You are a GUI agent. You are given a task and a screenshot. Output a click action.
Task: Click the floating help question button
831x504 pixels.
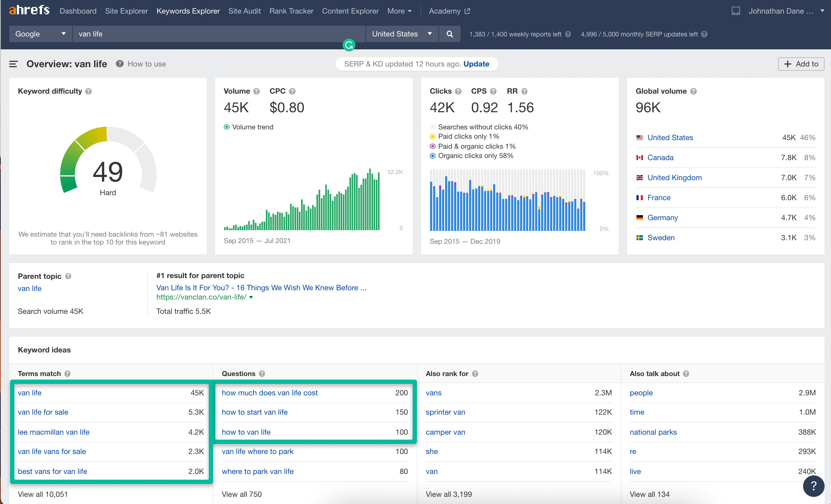point(813,486)
